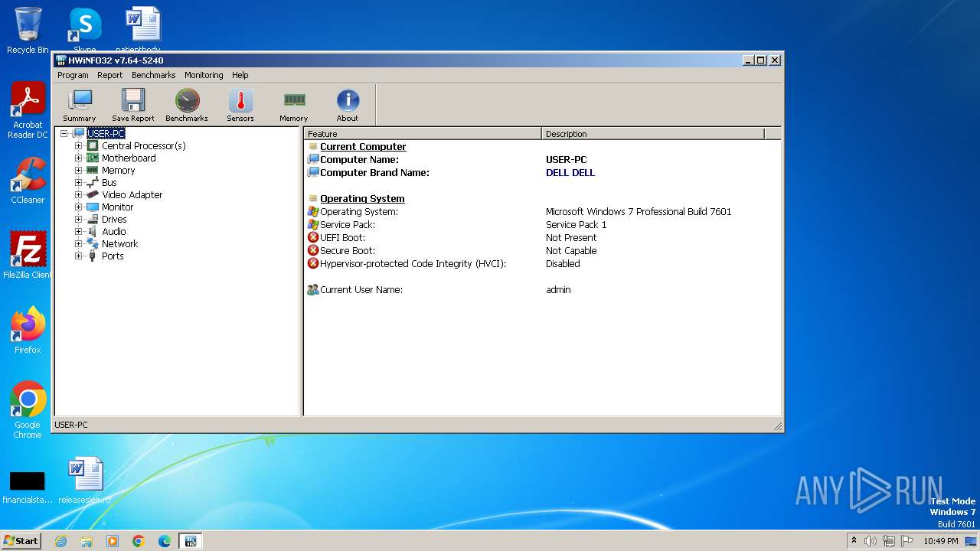Select the Bus tree node icon
980x551 pixels.
93,182
